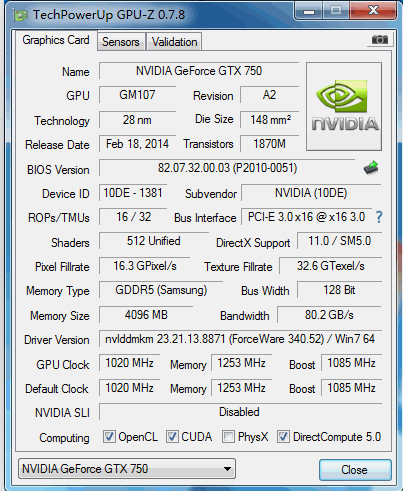The width and height of the screenshot is (403, 491).
Task: Enable the PhysX checkbox
Action: [228, 437]
